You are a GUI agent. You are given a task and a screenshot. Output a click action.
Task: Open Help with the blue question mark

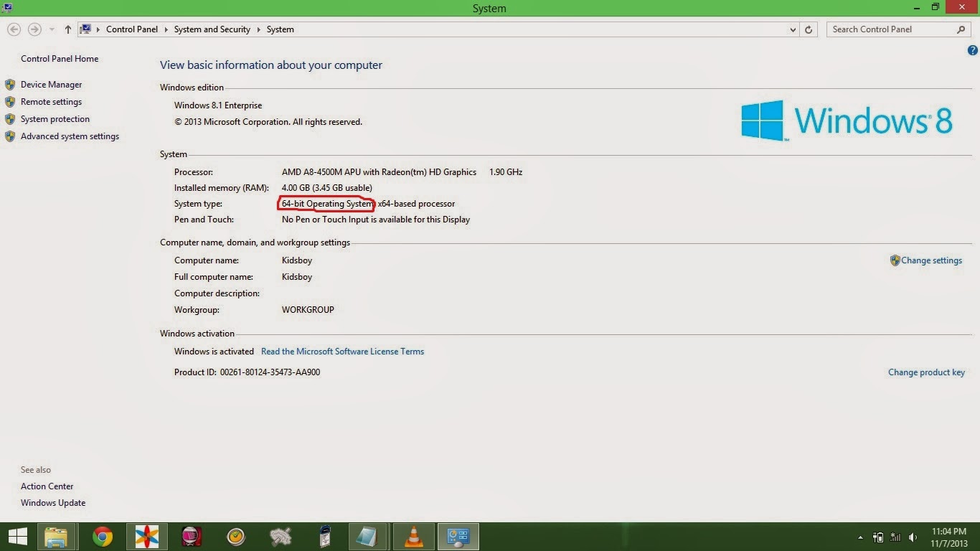tap(973, 50)
